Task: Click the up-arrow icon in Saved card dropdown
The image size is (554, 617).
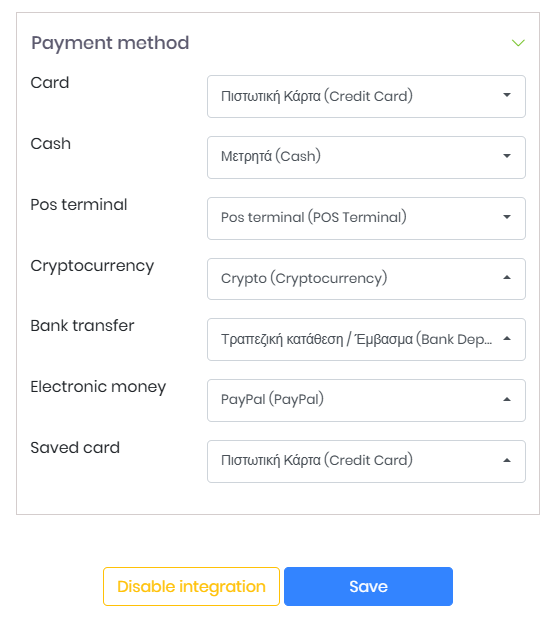Action: pyautogui.click(x=507, y=460)
